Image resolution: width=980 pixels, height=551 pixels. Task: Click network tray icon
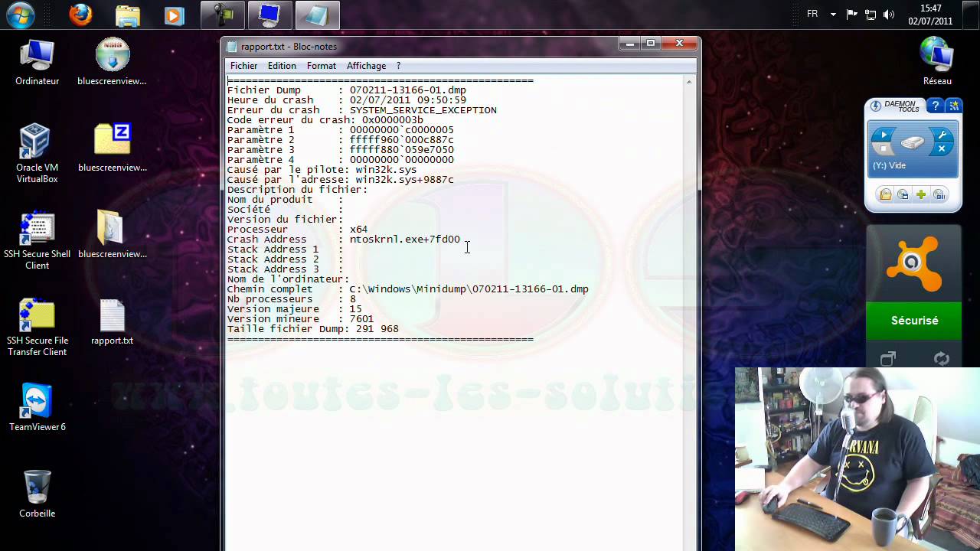pyautogui.click(x=871, y=15)
